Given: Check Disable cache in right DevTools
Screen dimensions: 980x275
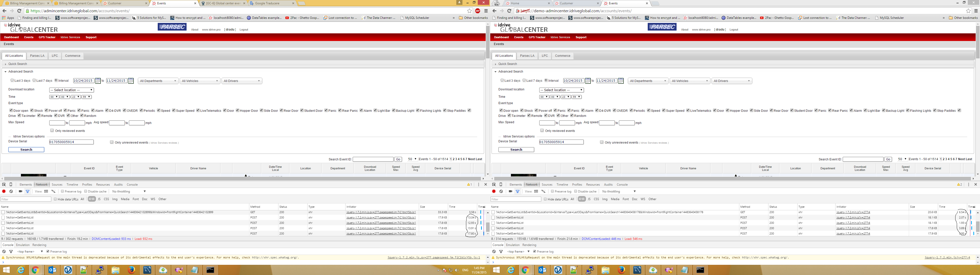Looking at the screenshot, I should pos(575,191).
